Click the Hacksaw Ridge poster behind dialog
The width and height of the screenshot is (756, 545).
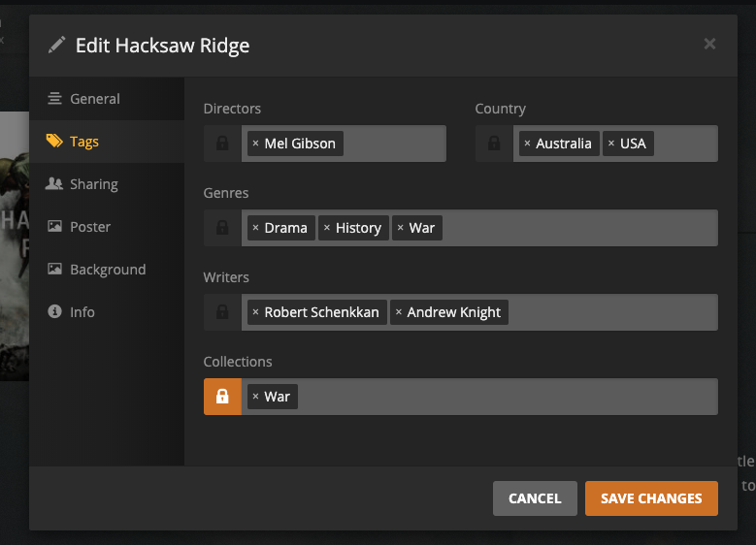(x=15, y=245)
